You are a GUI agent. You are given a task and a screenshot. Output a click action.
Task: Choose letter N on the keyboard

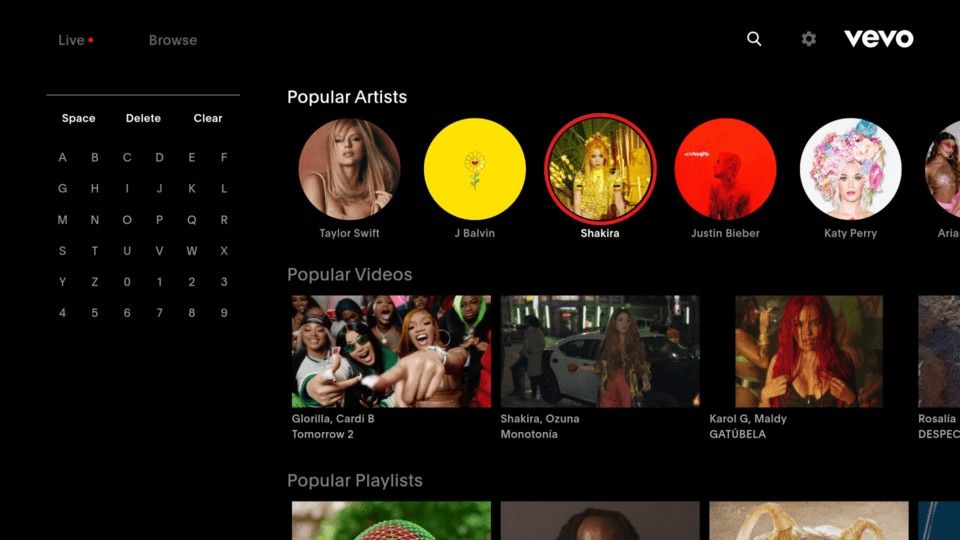[x=95, y=220]
